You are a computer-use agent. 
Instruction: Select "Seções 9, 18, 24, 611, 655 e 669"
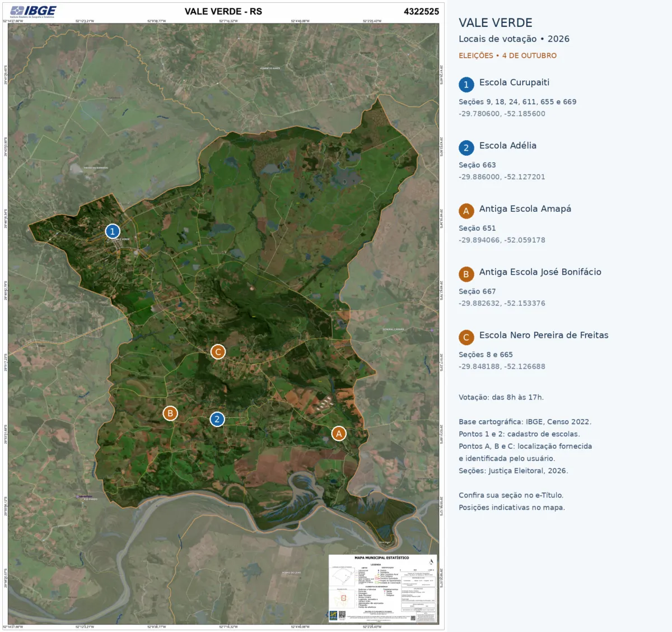tap(517, 102)
